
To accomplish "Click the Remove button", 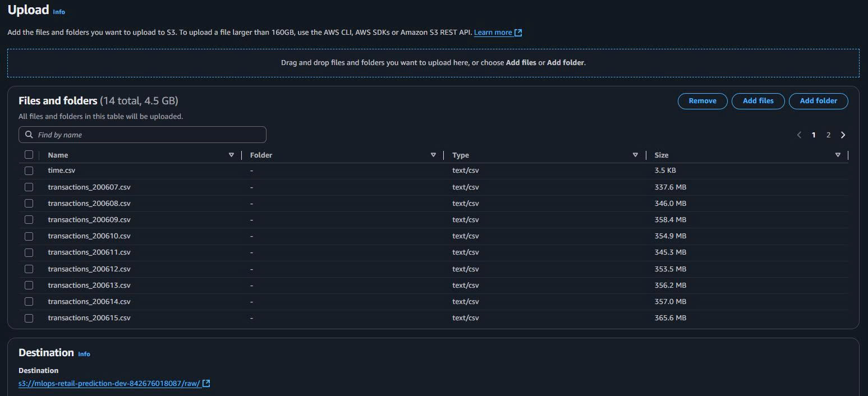I will click(x=702, y=101).
